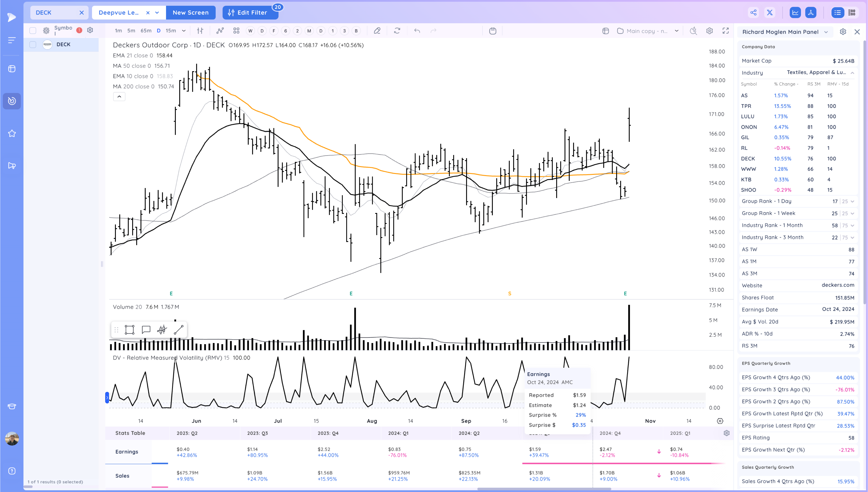This screenshot has width=868, height=492.
Task: Click the Edit Filter button
Action: coord(248,13)
